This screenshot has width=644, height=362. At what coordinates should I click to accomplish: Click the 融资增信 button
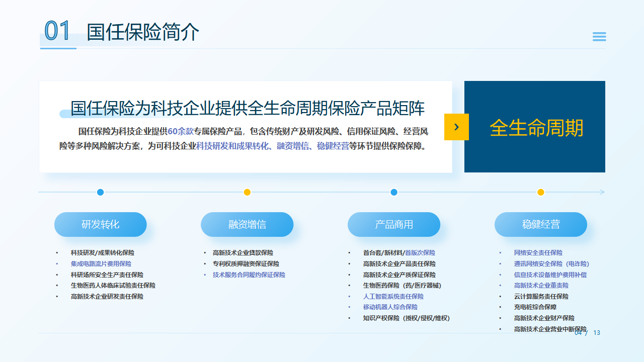click(247, 224)
